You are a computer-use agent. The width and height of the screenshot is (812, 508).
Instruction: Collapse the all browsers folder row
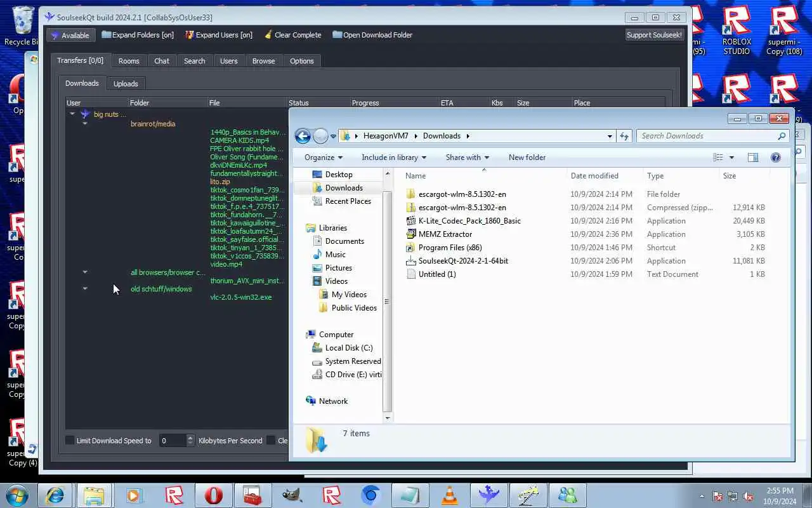point(85,272)
